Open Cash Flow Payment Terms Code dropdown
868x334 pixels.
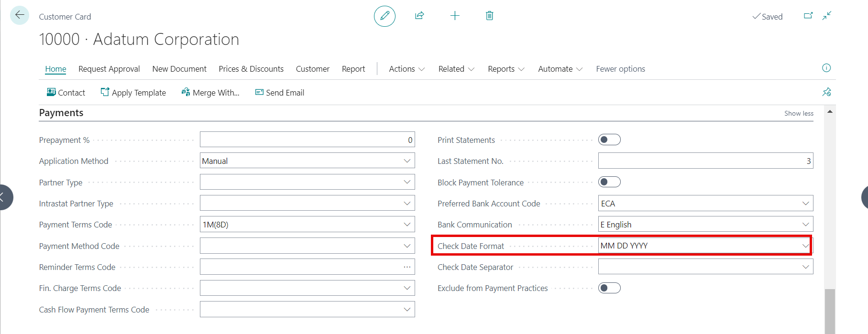click(x=407, y=309)
